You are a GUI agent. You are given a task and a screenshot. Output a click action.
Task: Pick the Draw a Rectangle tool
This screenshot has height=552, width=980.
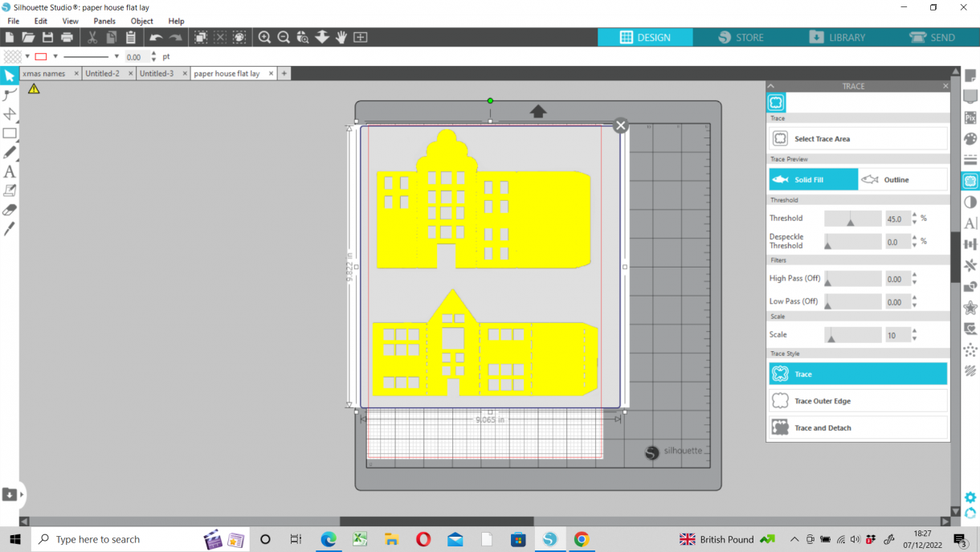pos(10,133)
